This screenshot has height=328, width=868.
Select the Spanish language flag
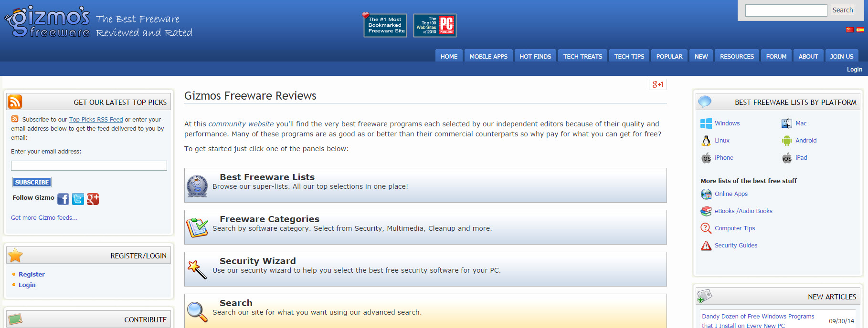(x=860, y=30)
